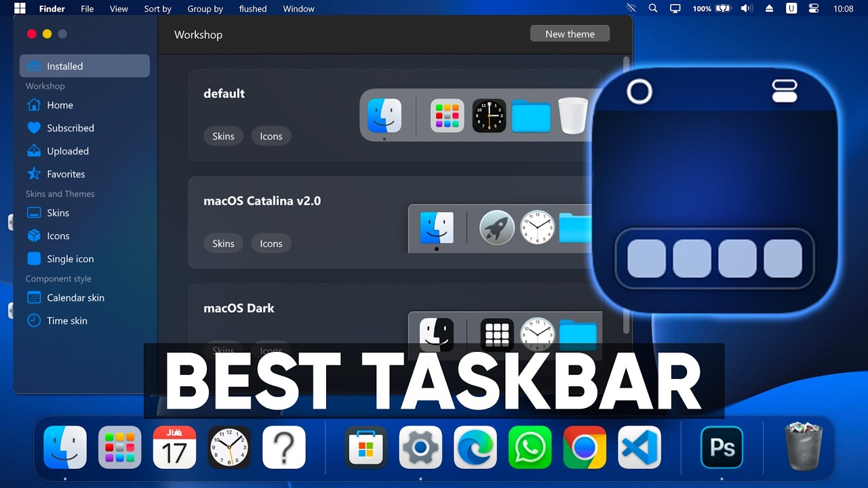The width and height of the screenshot is (868, 488).
Task: Open the Calendar icon showing 17
Action: tap(174, 447)
